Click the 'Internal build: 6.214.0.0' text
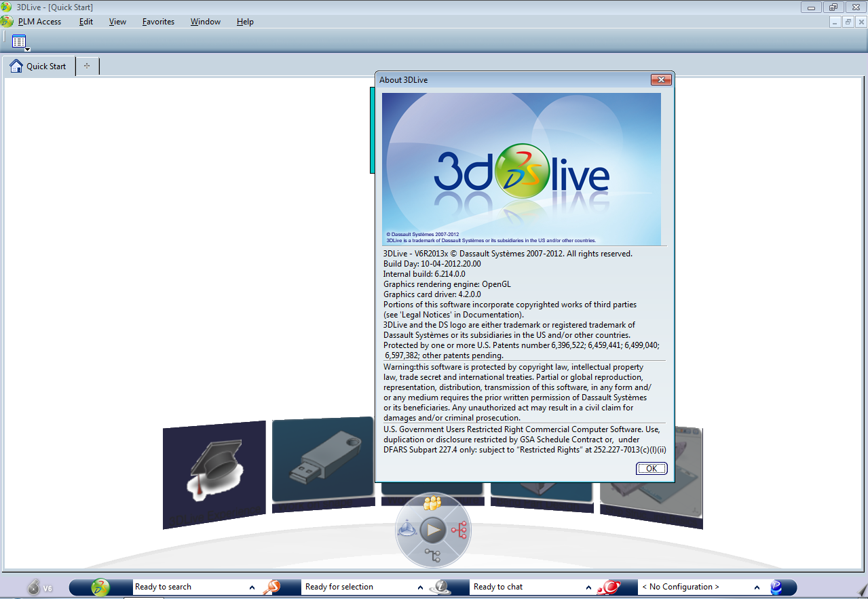The height and width of the screenshot is (599, 868). 424,274
